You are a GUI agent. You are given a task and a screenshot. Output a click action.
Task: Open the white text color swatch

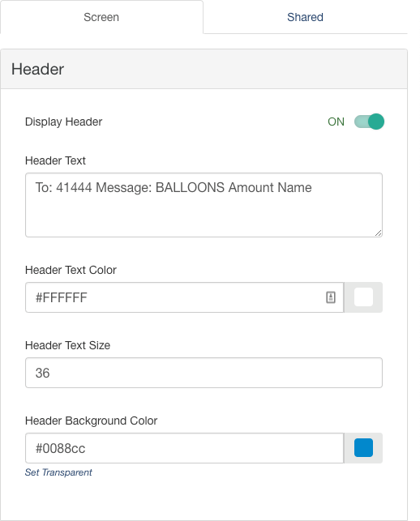click(x=363, y=297)
